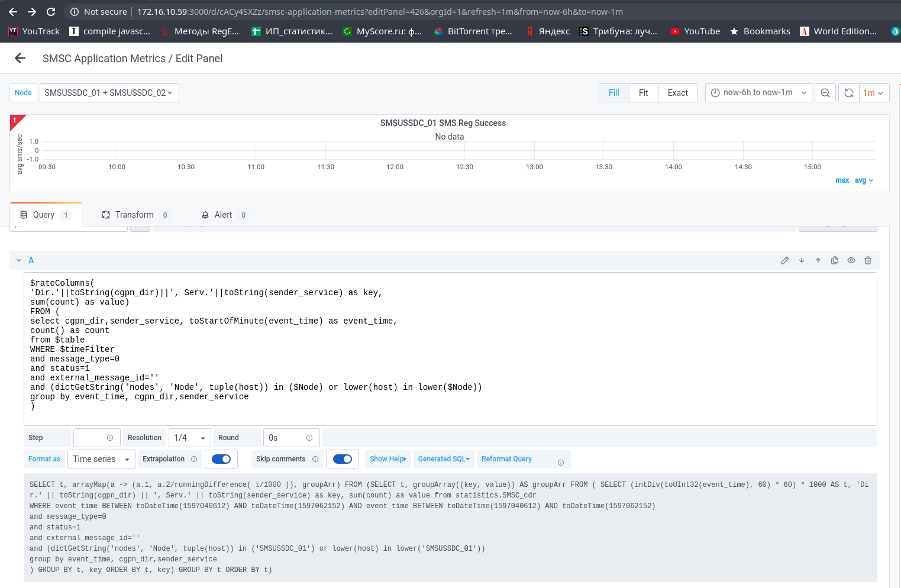Image resolution: width=901 pixels, height=588 pixels.
Task: Edit query A with the pencil icon
Action: pyautogui.click(x=785, y=260)
